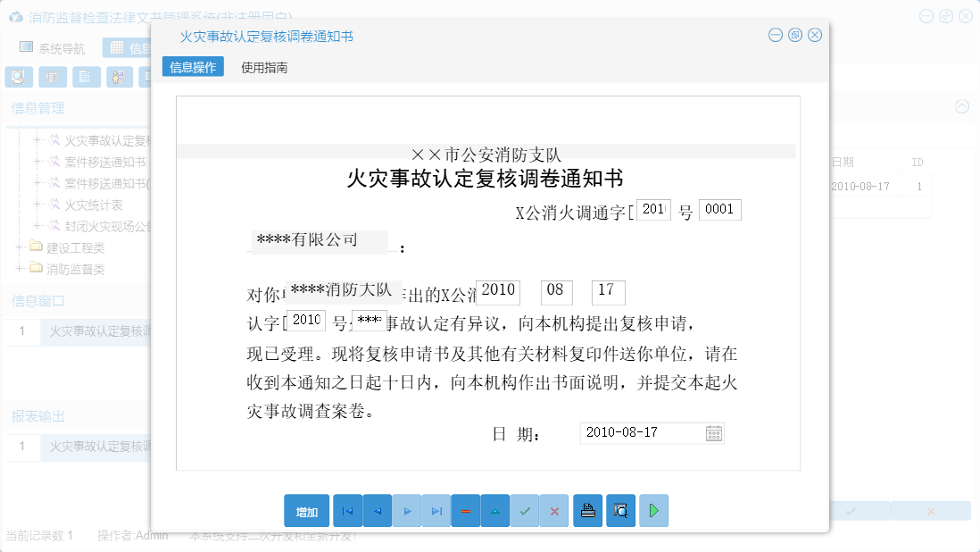
Task: Expand the first 案件移送通知书 tree node
Action: 37,162
